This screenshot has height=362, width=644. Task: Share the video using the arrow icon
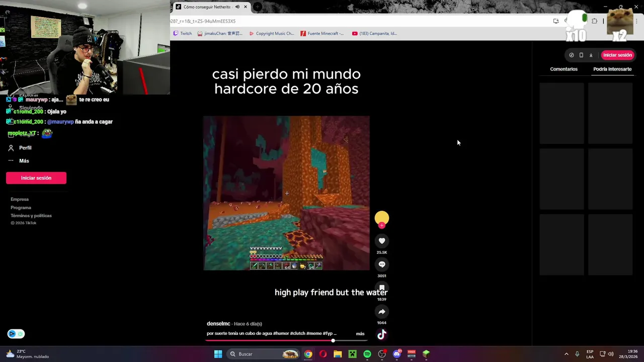coord(382,312)
